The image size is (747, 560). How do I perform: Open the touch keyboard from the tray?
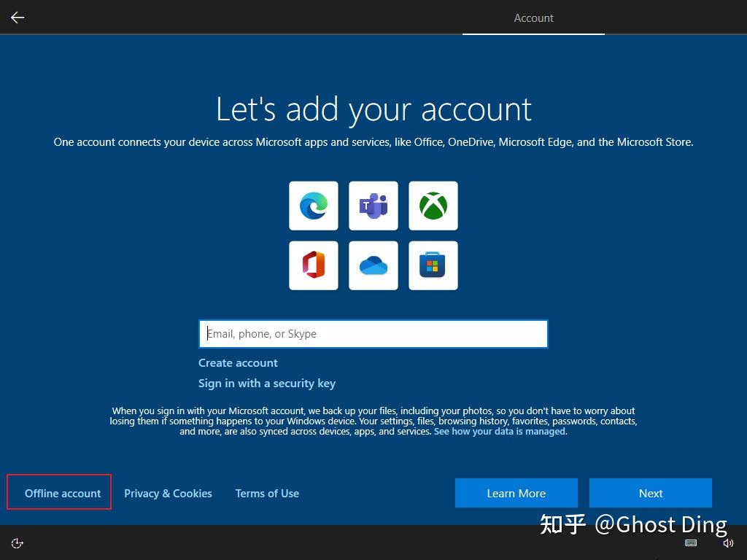pyautogui.click(x=691, y=542)
